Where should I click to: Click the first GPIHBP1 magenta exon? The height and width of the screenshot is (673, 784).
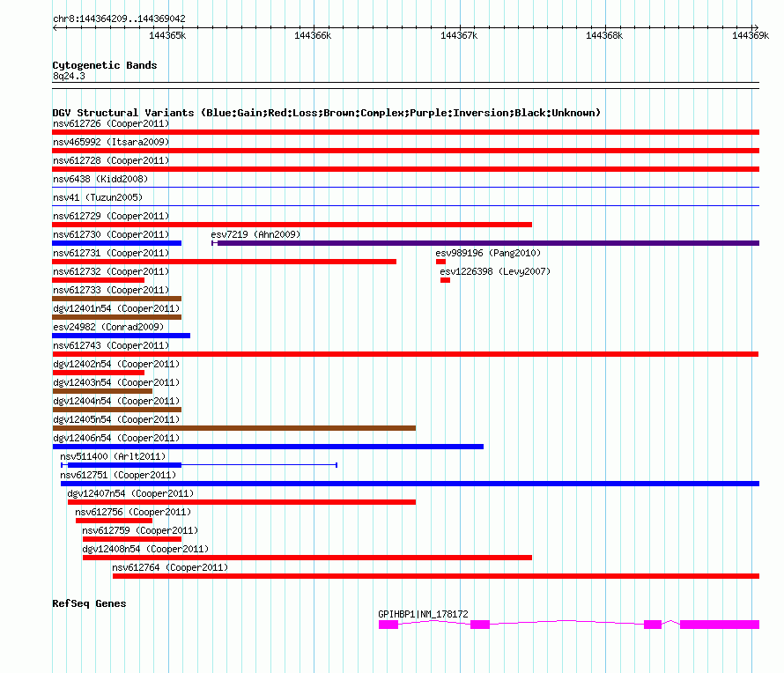[x=388, y=625]
